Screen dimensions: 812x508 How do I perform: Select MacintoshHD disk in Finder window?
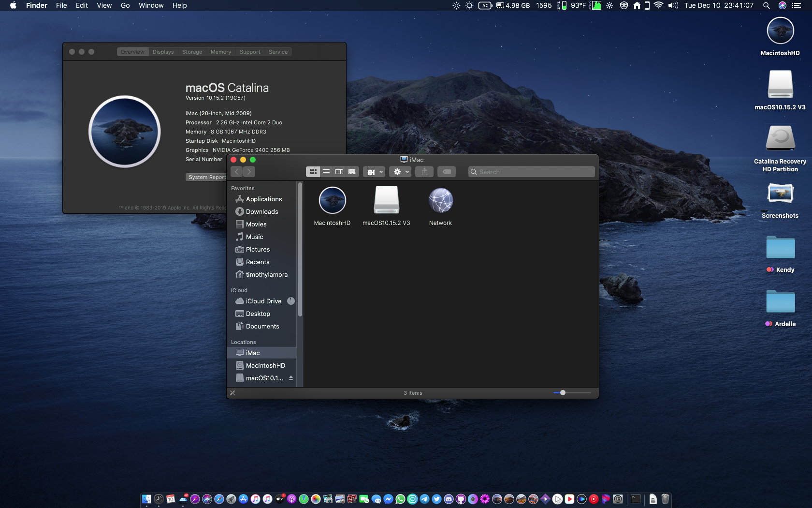pos(332,206)
